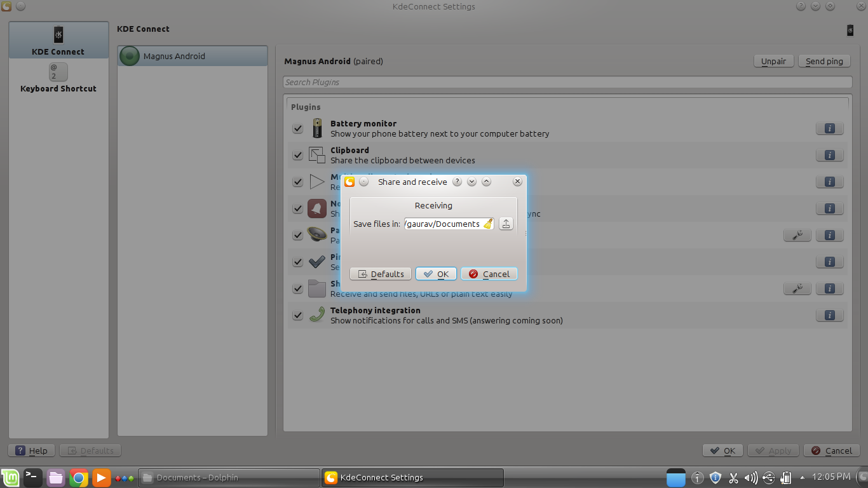Open the clipboard scissors tray icon

(733, 478)
